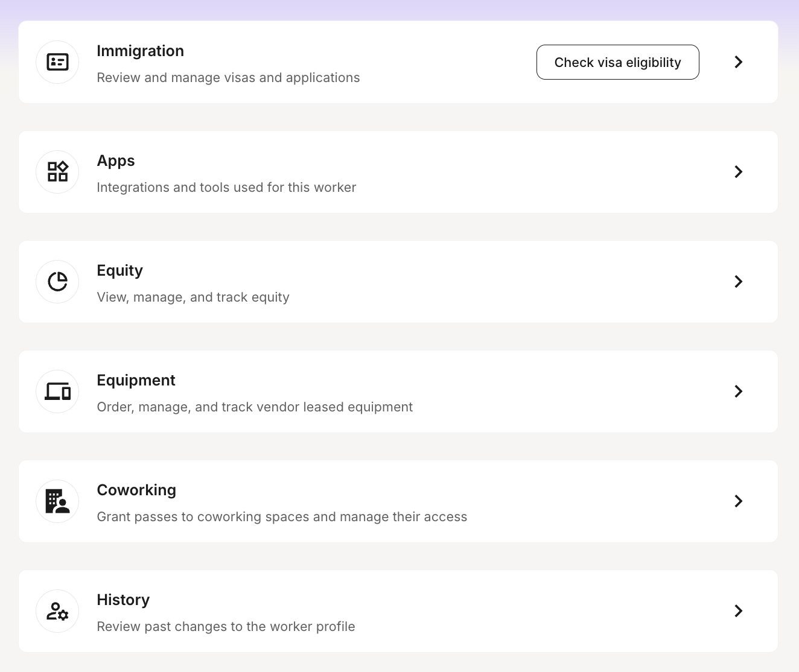Expand the History row chevron

click(738, 611)
